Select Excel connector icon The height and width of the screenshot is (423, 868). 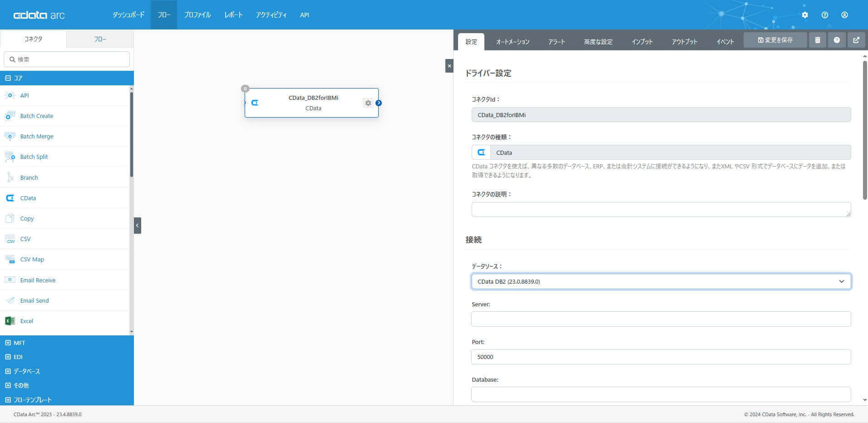pyautogui.click(x=10, y=321)
